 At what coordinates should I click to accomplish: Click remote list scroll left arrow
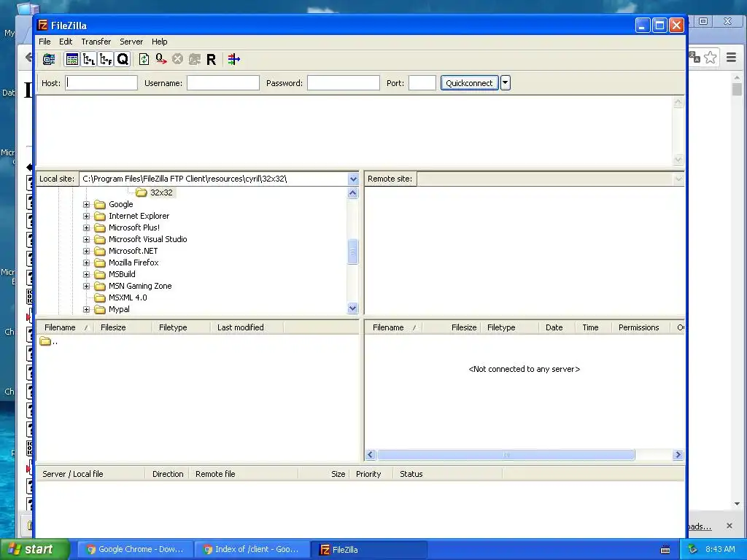pos(370,455)
